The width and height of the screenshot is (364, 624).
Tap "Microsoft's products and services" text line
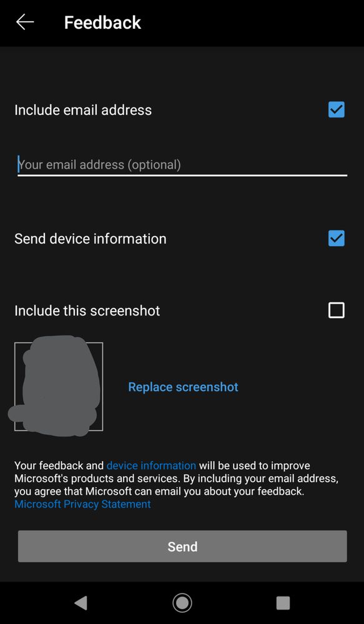pyautogui.click(x=96, y=478)
